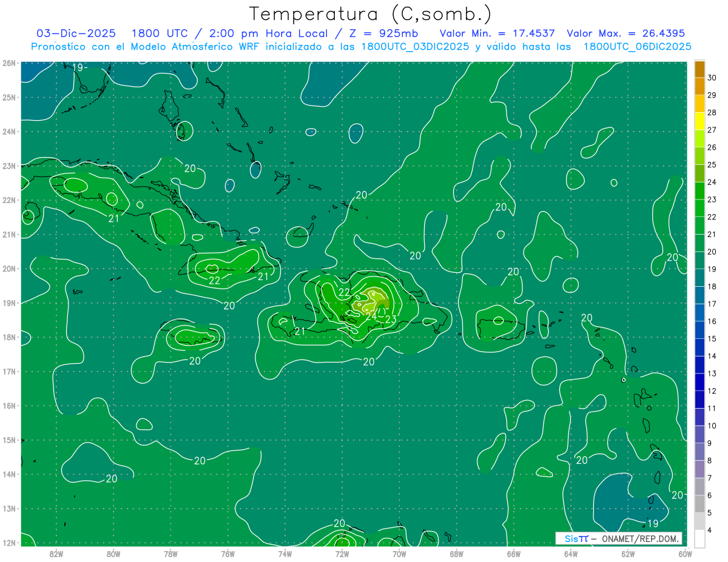Pick the purple color bar segment between 7 and 8
Screen dimensions: 728x562
[x=699, y=469]
